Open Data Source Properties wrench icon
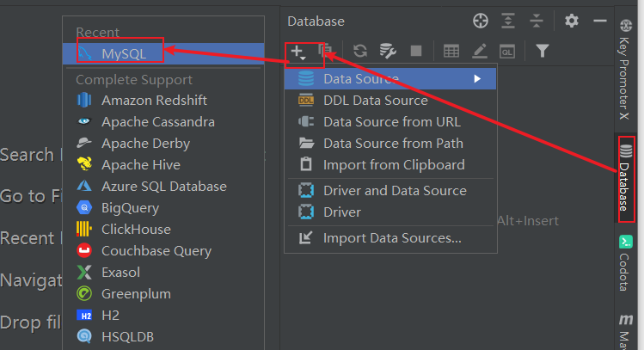644x350 pixels. pos(387,51)
